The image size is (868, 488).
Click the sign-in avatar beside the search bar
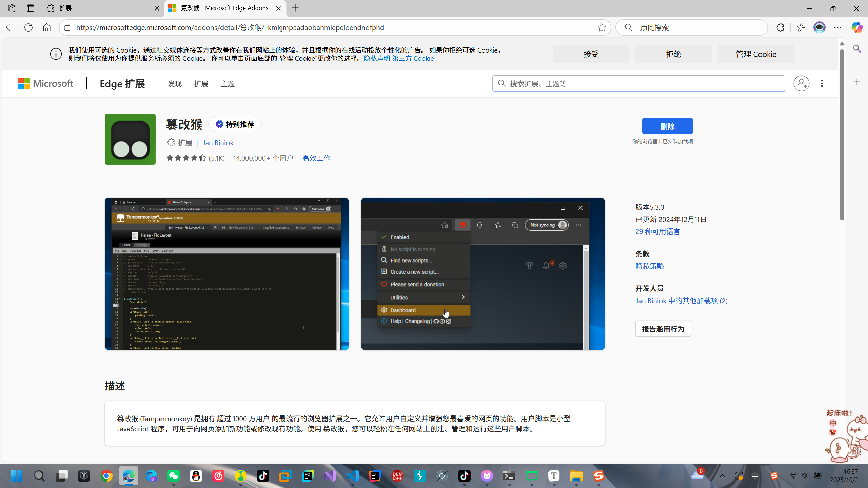click(801, 83)
